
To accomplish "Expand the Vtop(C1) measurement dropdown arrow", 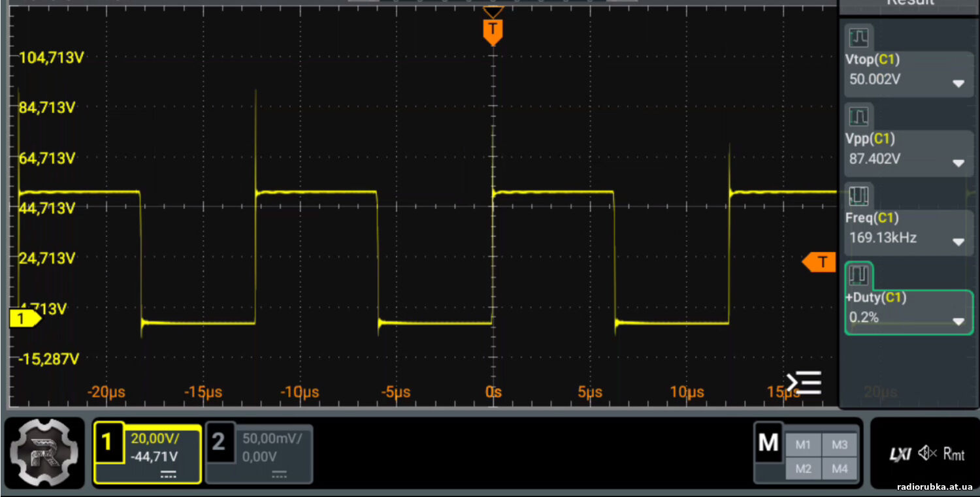I will click(x=958, y=84).
